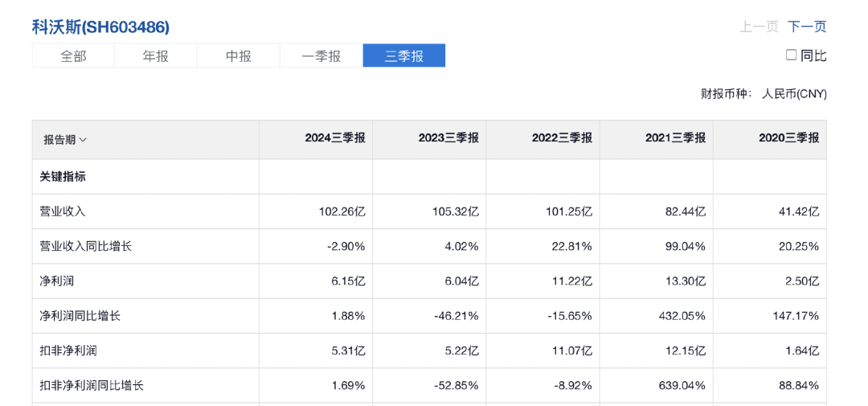Click the 2020三季报 column header
Image resolution: width=868 pixels, height=406 pixels.
[788, 138]
